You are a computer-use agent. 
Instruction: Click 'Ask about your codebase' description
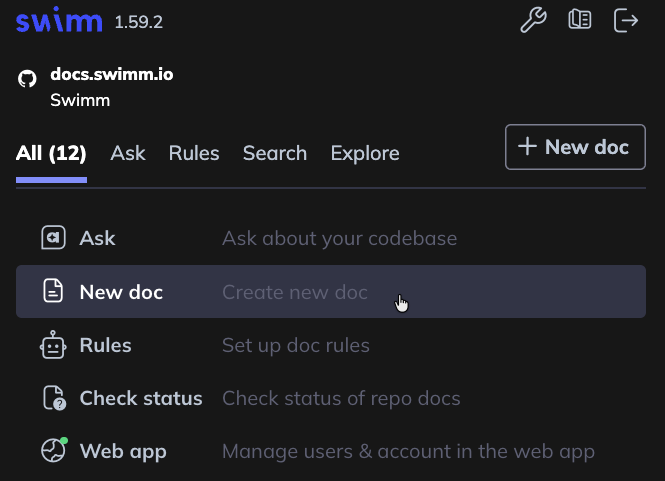(340, 238)
